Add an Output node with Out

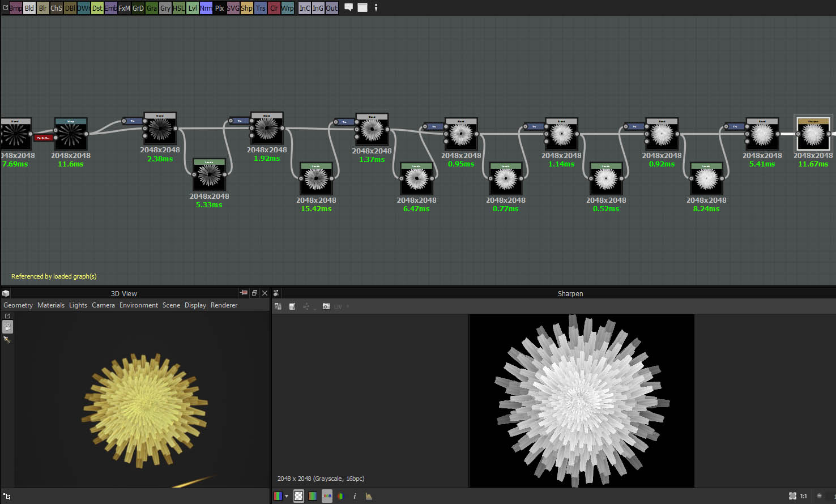click(x=331, y=8)
